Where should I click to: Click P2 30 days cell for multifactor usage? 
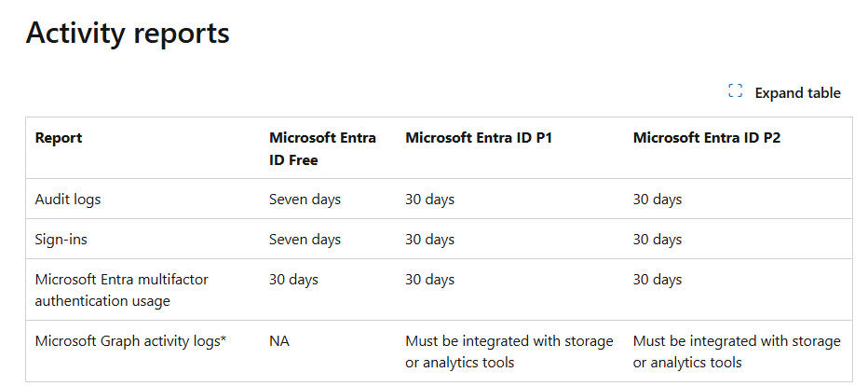coord(658,280)
